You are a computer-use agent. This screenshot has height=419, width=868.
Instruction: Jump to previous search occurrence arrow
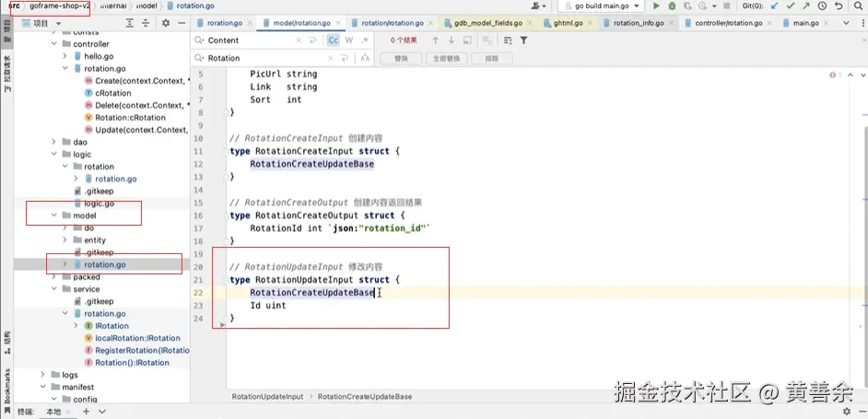click(x=435, y=41)
